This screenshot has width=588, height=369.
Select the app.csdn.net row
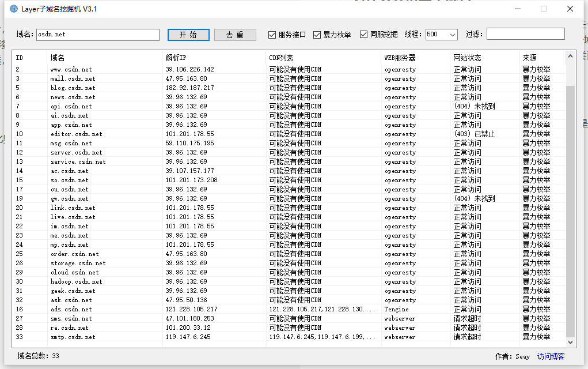click(289, 125)
